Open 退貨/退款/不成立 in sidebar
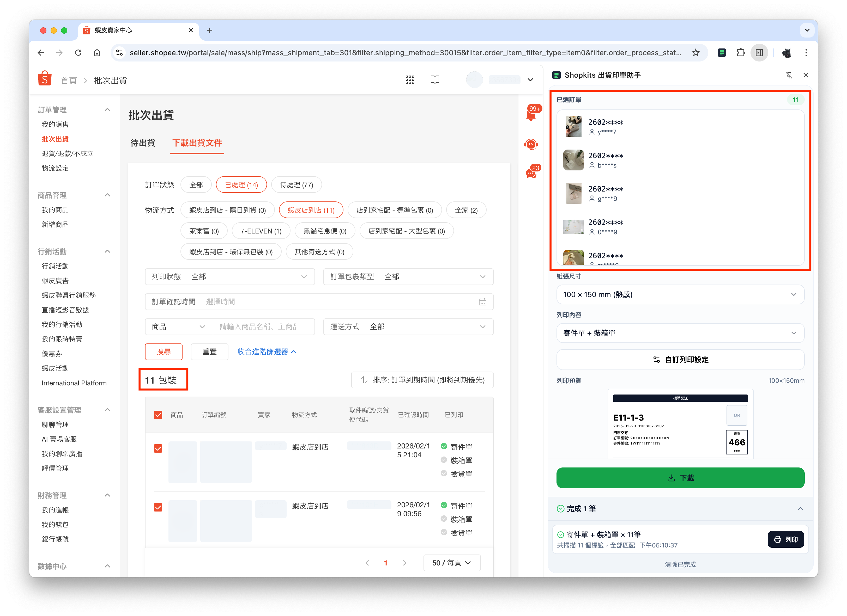 68,153
